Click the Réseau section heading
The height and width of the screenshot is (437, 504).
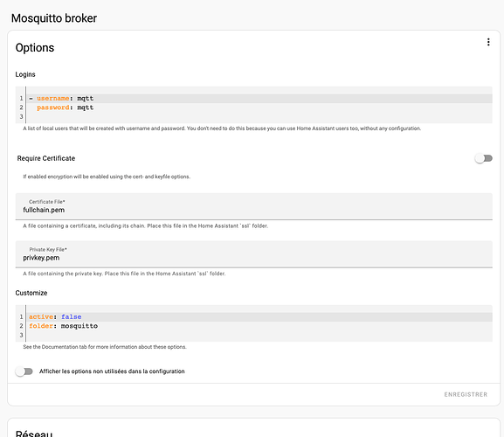(34, 434)
